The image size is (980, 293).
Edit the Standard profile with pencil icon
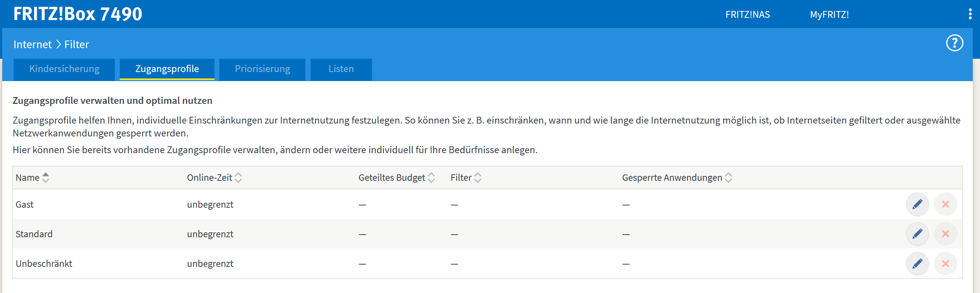(917, 233)
